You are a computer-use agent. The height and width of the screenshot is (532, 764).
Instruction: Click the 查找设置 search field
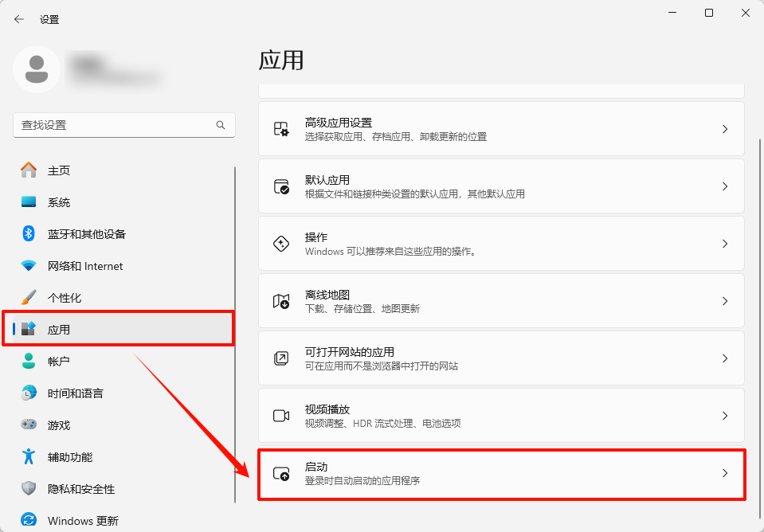coord(124,125)
